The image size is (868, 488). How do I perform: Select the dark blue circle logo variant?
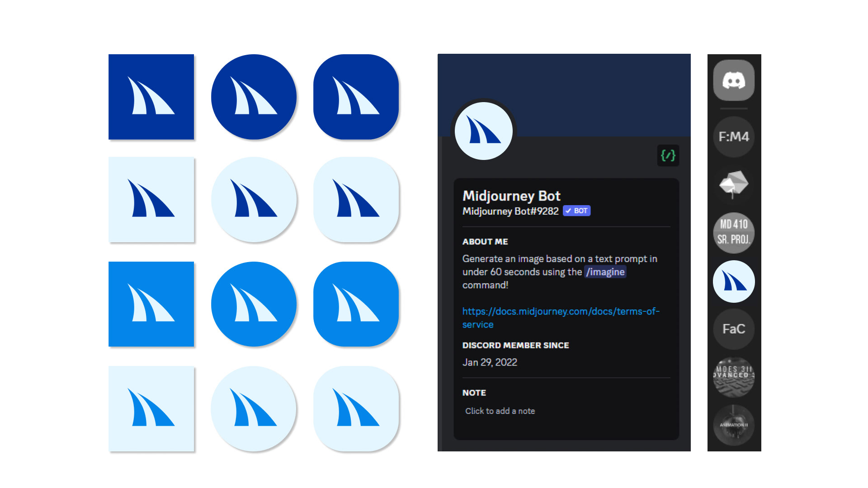(254, 97)
